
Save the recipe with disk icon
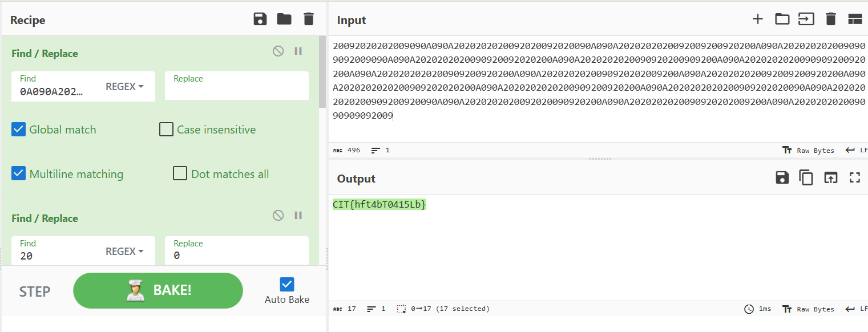pos(260,19)
